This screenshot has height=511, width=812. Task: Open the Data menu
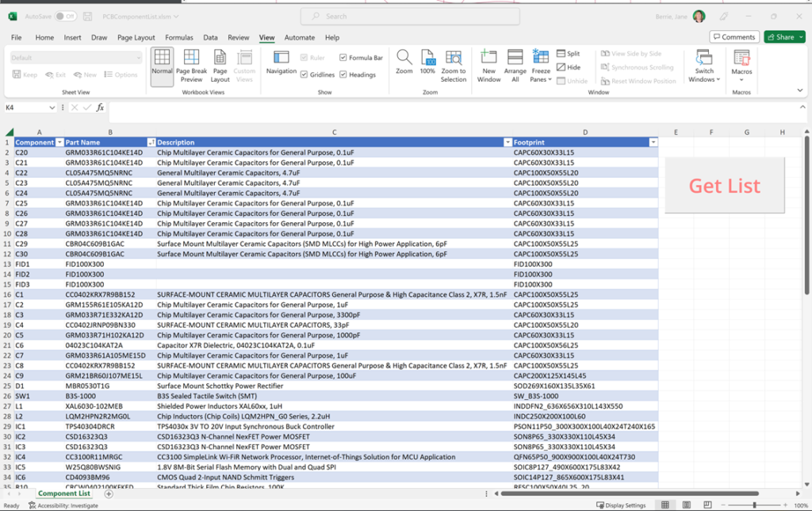coord(210,37)
